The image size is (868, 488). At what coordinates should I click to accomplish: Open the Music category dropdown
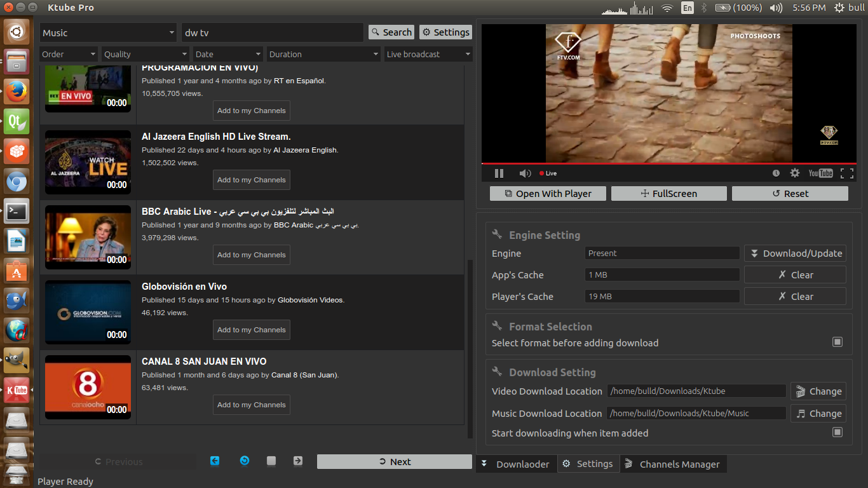pos(108,32)
